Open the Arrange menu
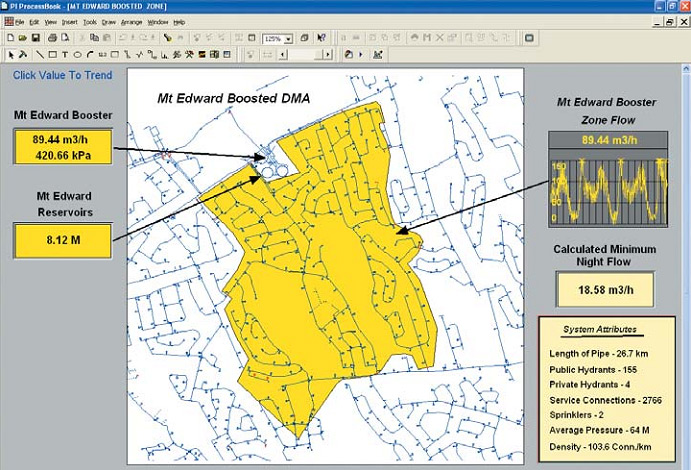This screenshot has width=691, height=470. [131, 22]
